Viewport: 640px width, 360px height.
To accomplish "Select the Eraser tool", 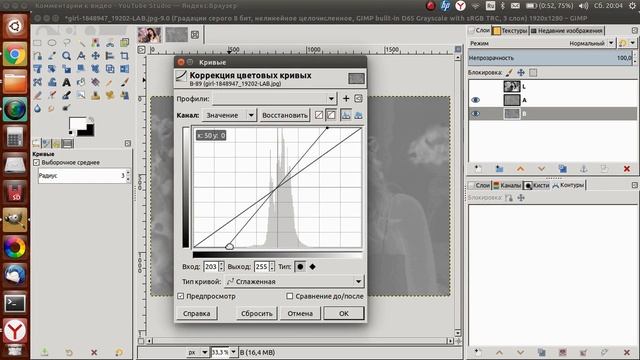I will coord(37,95).
